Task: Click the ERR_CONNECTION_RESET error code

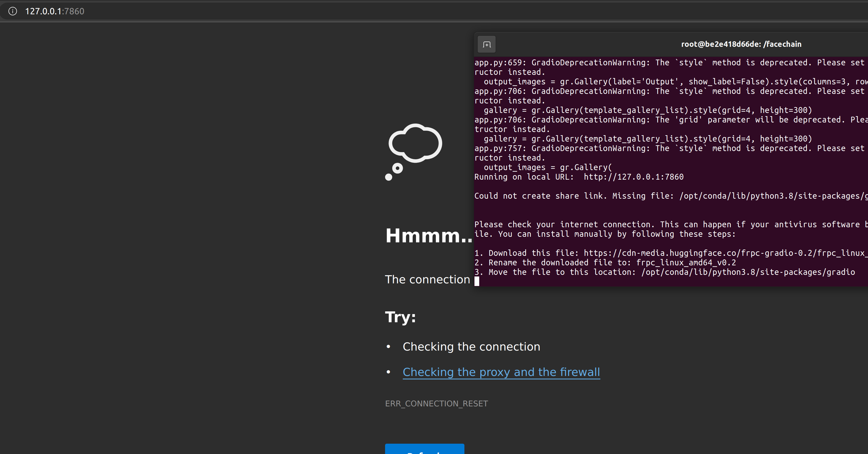Action: click(436, 403)
